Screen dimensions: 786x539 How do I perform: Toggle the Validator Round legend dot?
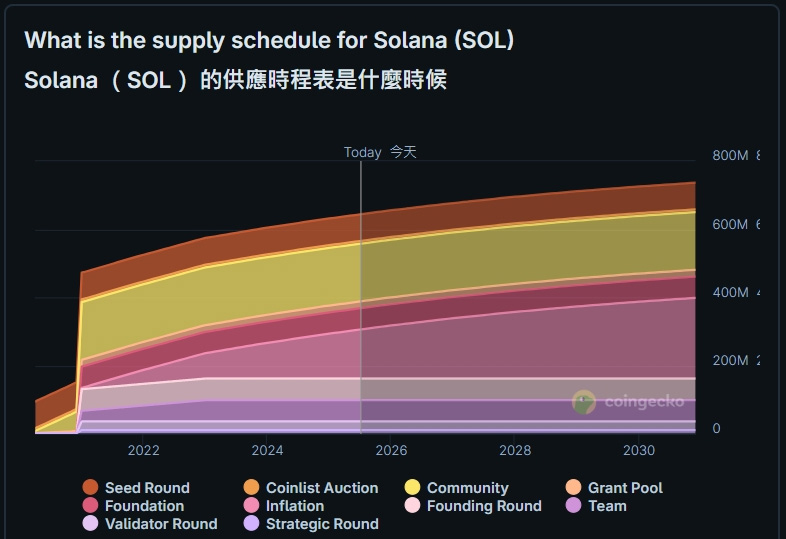[90, 523]
